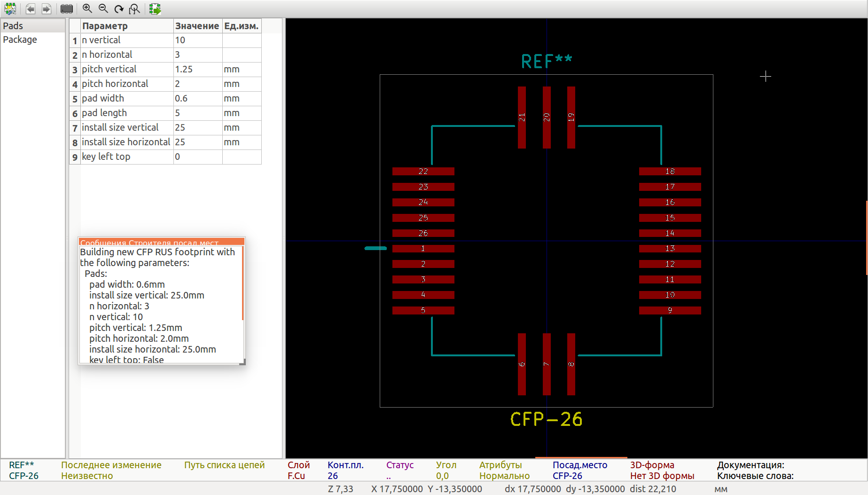Edit the n vertical value cell
This screenshot has width=868, height=495.
[197, 40]
